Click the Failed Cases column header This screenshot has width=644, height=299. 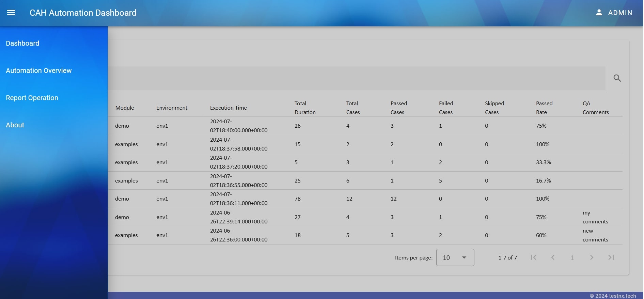[446, 108]
